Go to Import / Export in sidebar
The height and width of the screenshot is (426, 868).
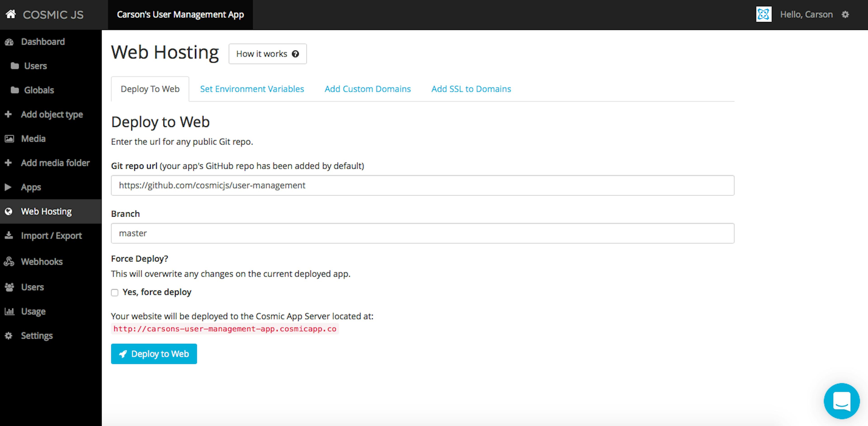[51, 235]
